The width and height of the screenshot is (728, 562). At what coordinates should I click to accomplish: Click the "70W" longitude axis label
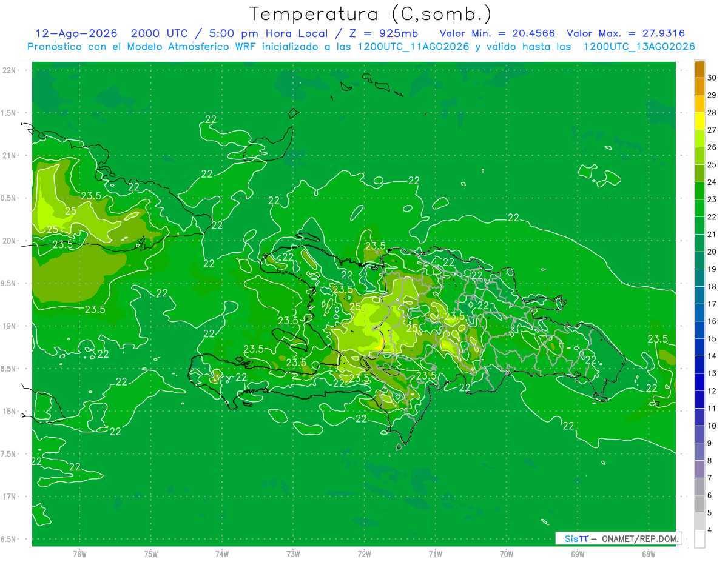click(507, 554)
